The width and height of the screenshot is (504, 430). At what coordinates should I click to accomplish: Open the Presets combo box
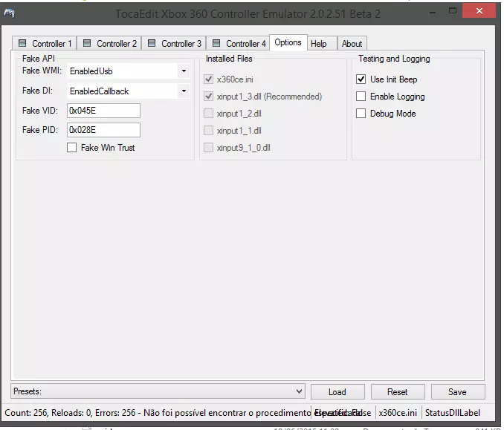click(x=158, y=391)
